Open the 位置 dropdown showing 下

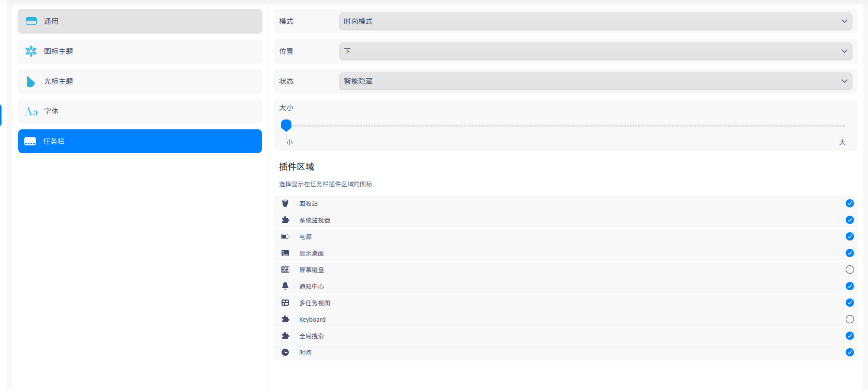595,51
